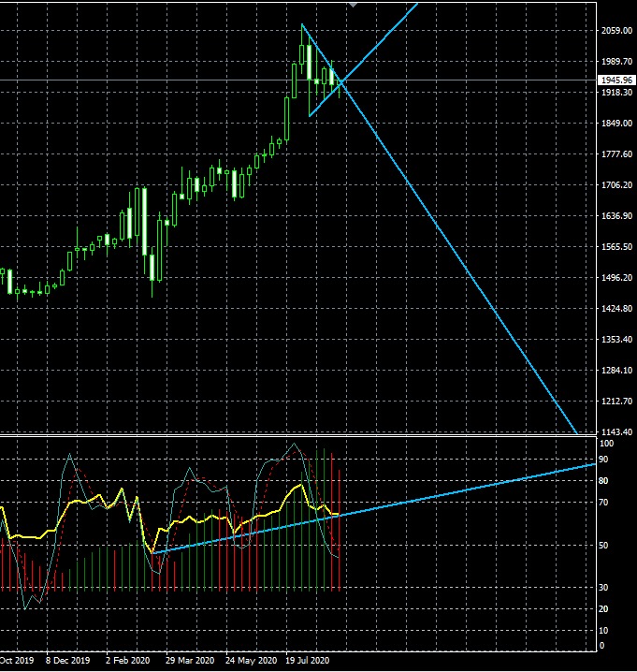Click the 1777.60 price scale label
Image resolution: width=637 pixels, height=672 pixels.
[616, 153]
